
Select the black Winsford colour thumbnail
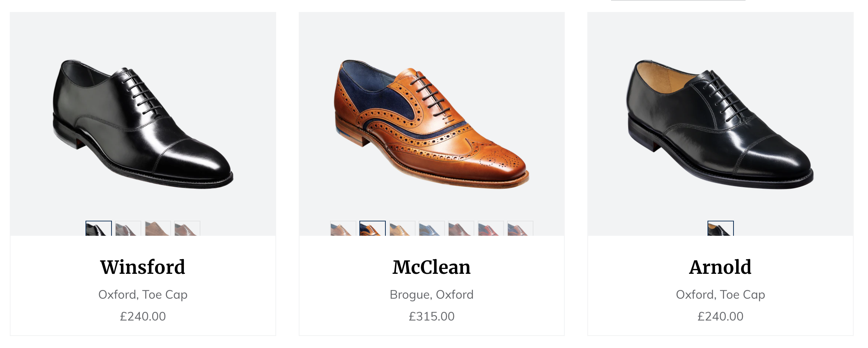[99, 229]
